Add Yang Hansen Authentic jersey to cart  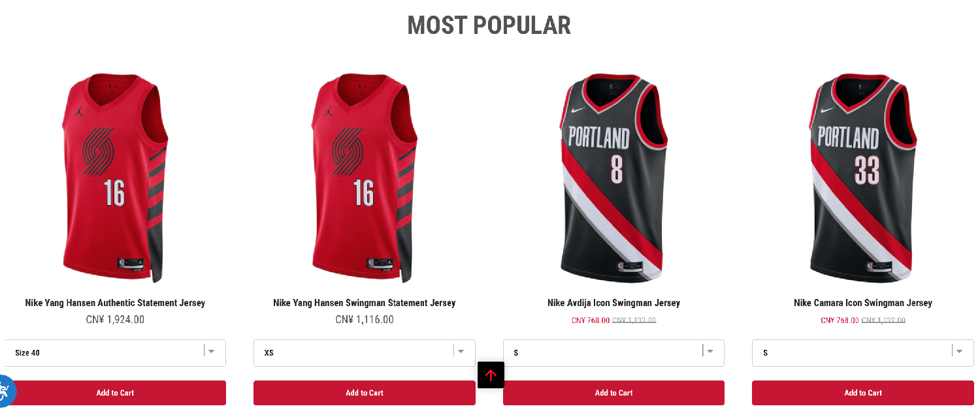click(x=115, y=393)
